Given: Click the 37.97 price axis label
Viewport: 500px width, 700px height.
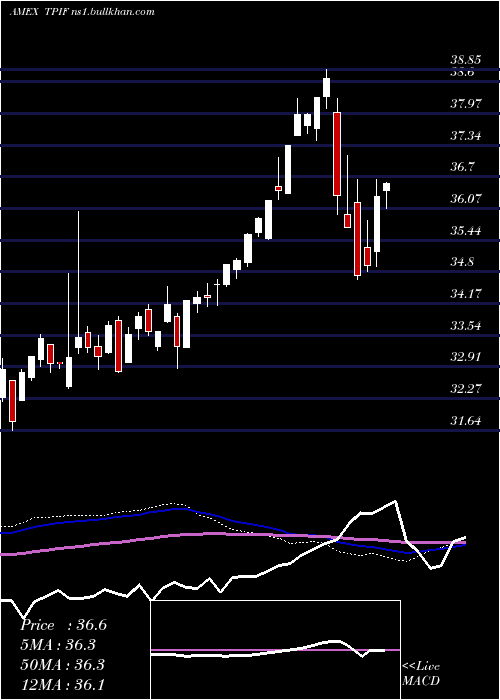Looking at the screenshot, I should [x=466, y=104].
